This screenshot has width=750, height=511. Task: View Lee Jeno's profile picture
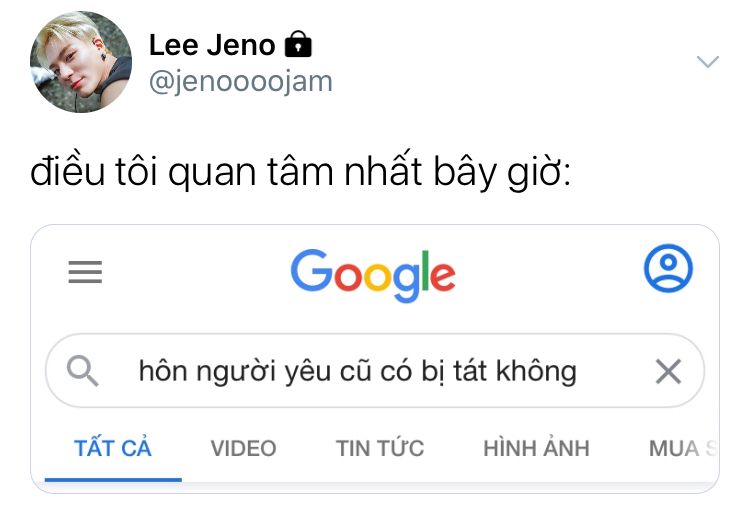81,62
